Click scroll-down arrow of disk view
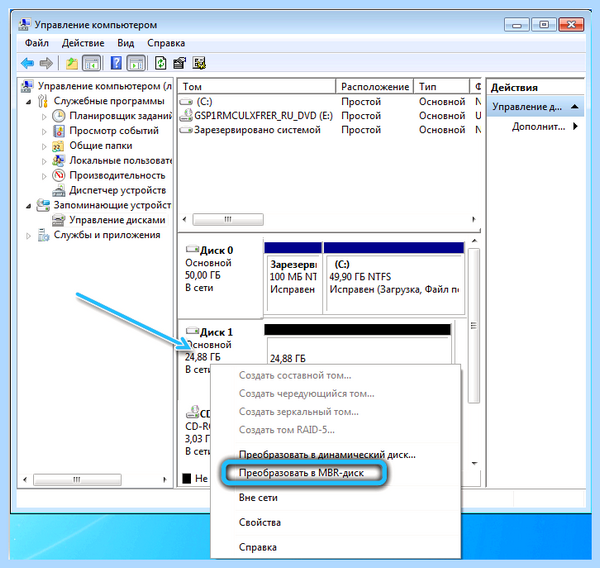The height and width of the screenshot is (568, 600). click(x=474, y=463)
